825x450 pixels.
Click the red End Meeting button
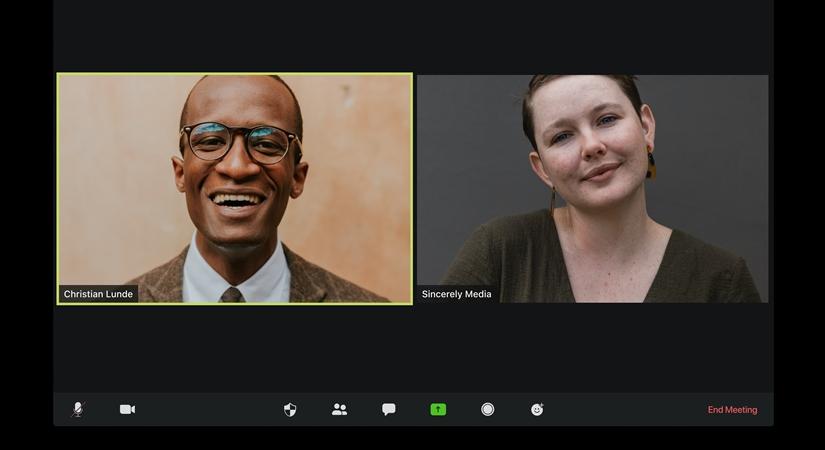(732, 410)
